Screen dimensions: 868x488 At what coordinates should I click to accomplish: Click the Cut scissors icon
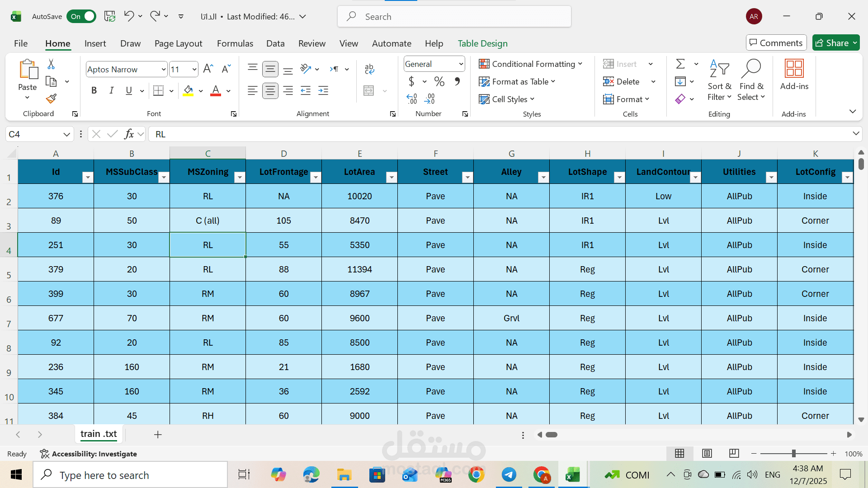(x=51, y=64)
